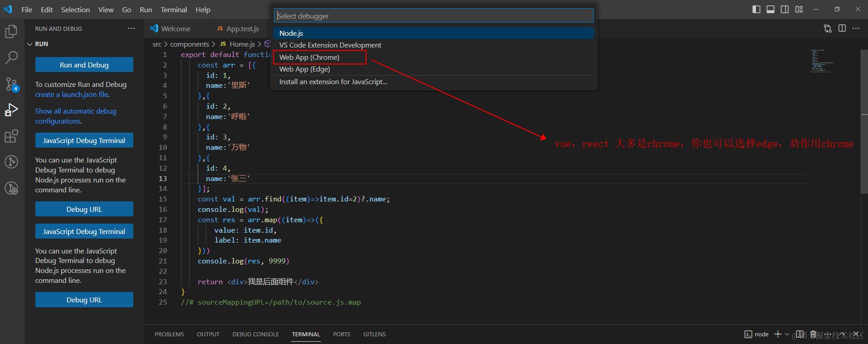Open the File menu
Viewport: 868px width, 344px height.
[x=27, y=10]
